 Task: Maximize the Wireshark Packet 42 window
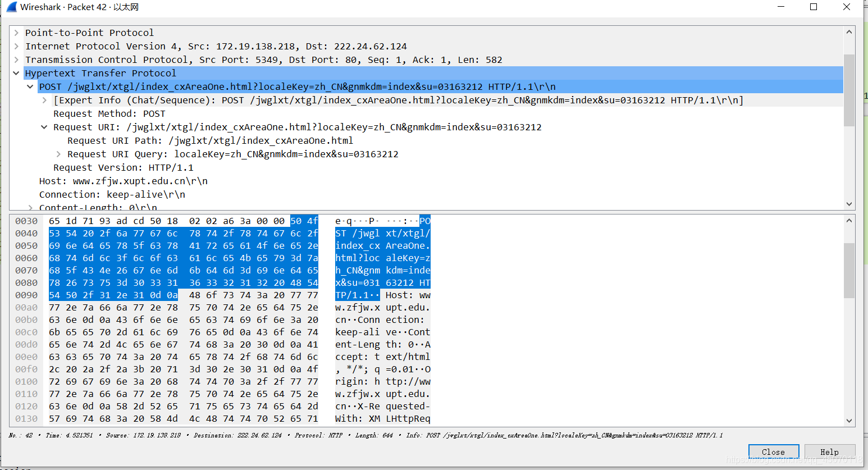coord(814,7)
